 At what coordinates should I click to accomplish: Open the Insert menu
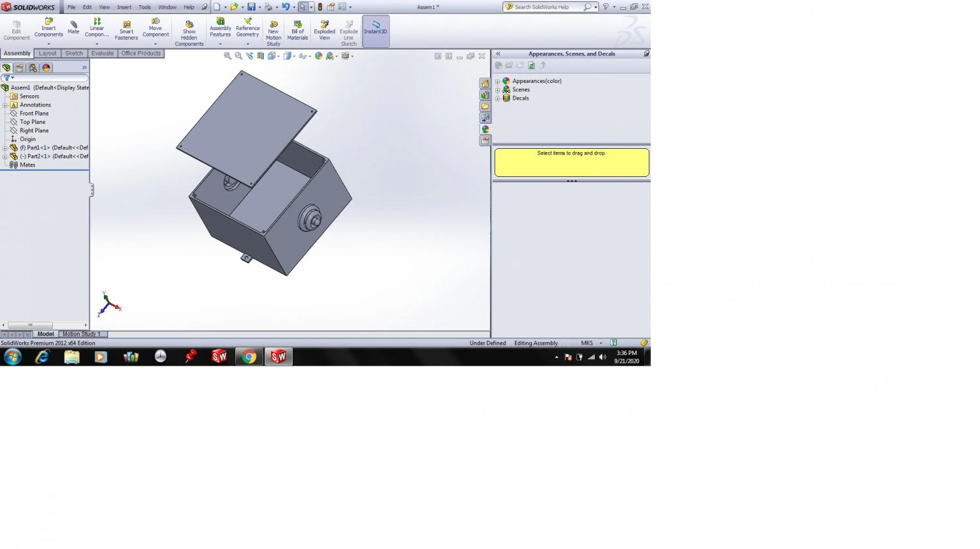pos(124,7)
